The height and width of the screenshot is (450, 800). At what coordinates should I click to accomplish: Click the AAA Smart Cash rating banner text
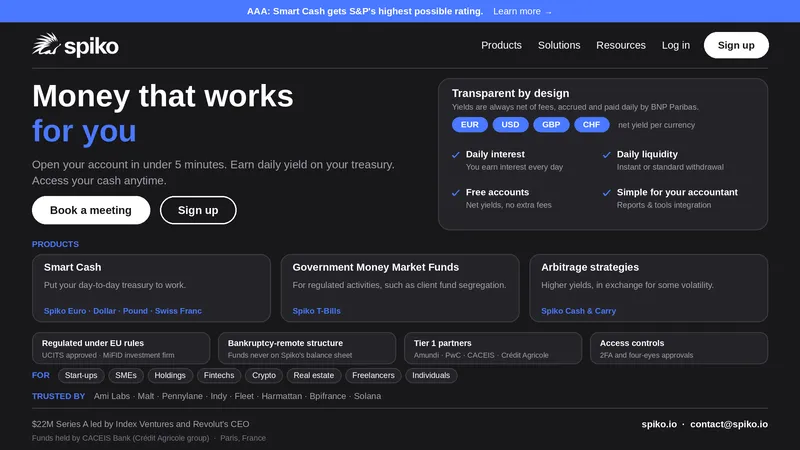365,11
